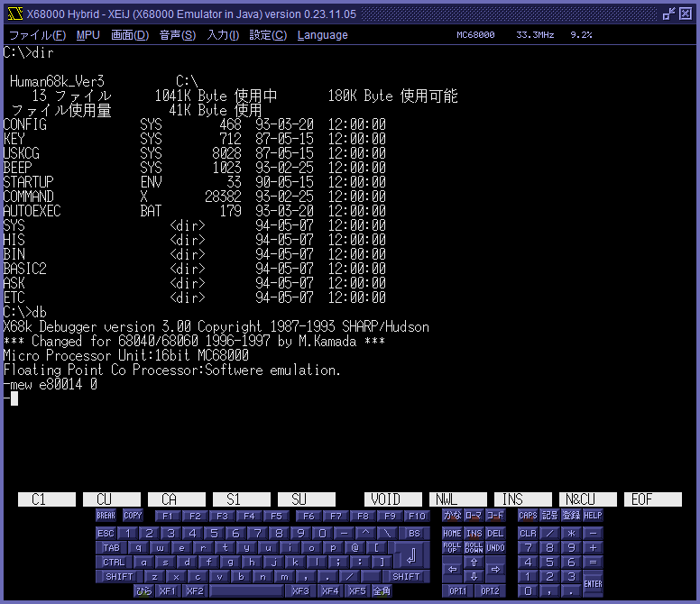Click the TAB key
700x604 pixels.
click(x=112, y=548)
